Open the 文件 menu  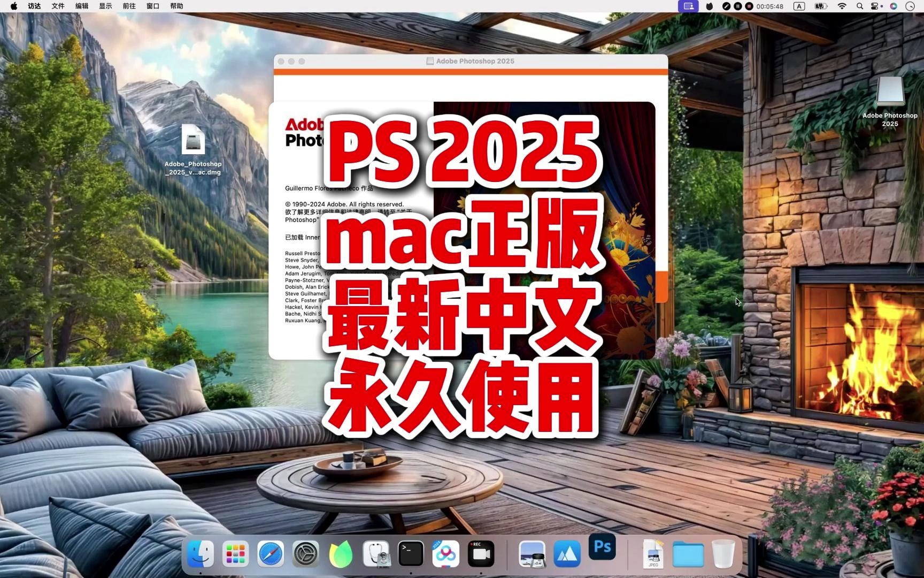[x=57, y=6]
